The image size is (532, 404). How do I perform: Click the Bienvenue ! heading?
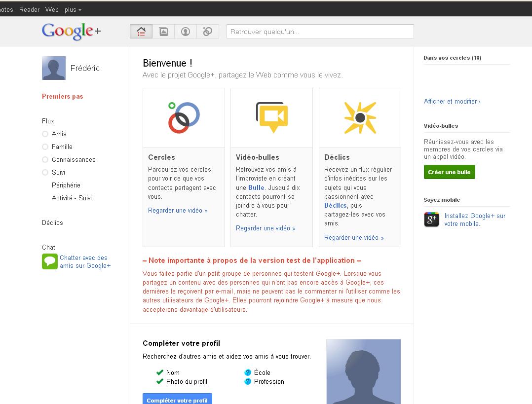[168, 63]
